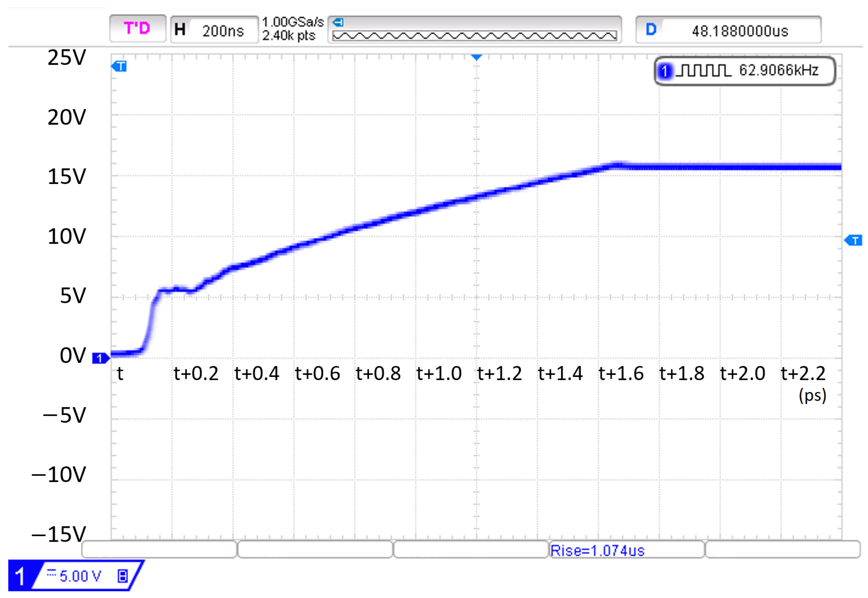Click the 1.00GSa/s sample rate readout

click(x=292, y=22)
